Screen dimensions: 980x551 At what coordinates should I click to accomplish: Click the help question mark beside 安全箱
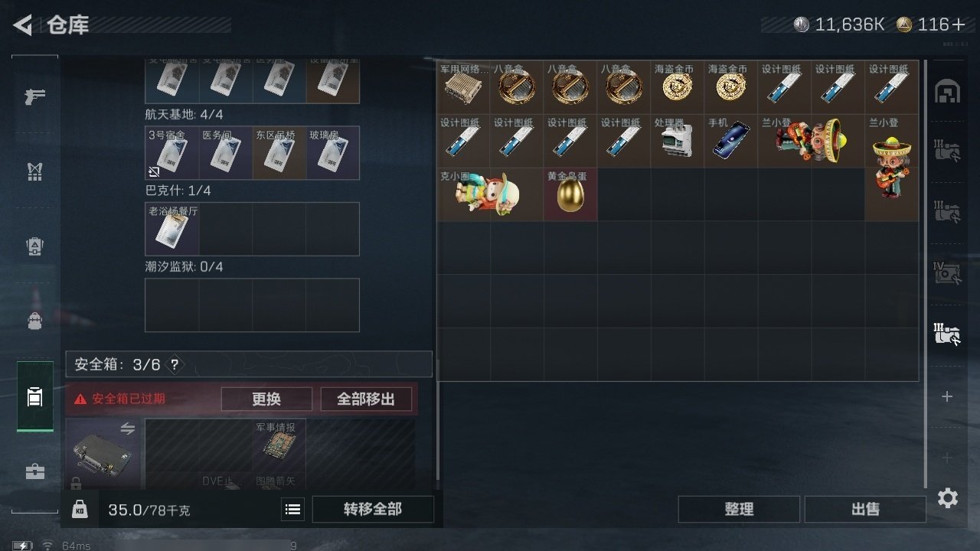175,365
